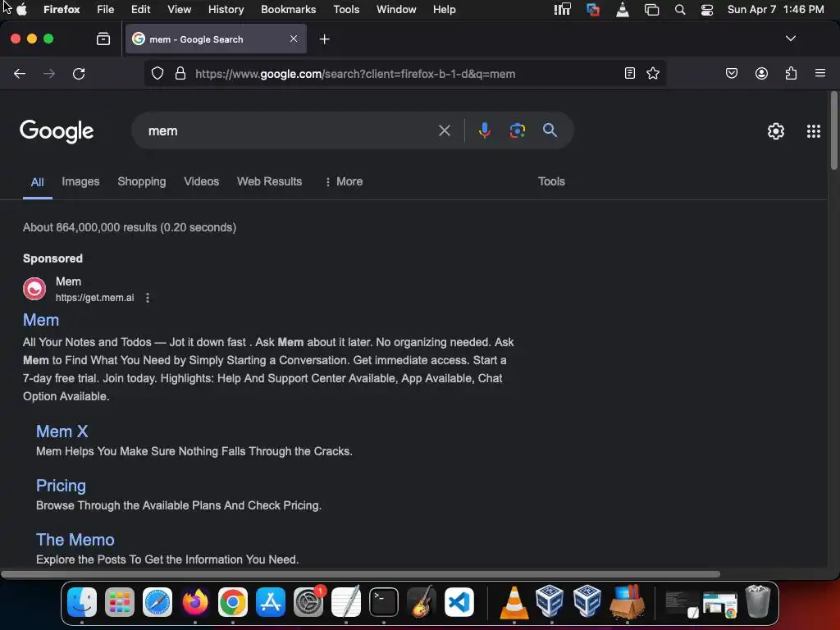Open Firefox tracking protection shield
Viewport: 840px width, 630px height.
(157, 73)
